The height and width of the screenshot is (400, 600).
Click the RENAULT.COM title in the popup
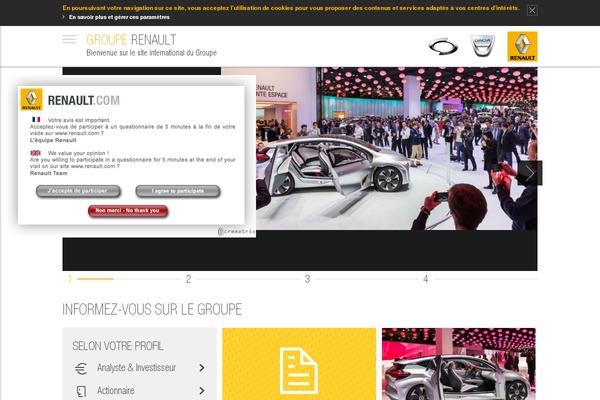pyautogui.click(x=84, y=101)
